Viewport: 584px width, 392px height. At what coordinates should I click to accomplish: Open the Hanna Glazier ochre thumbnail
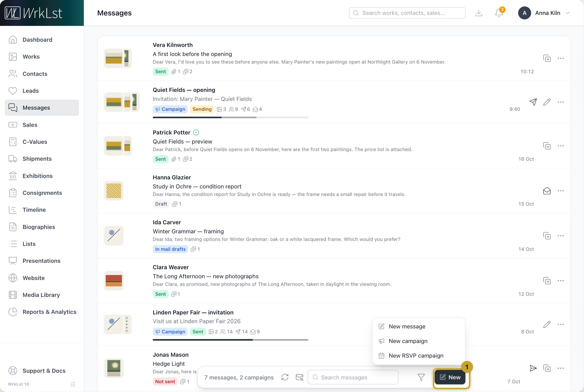click(x=114, y=191)
